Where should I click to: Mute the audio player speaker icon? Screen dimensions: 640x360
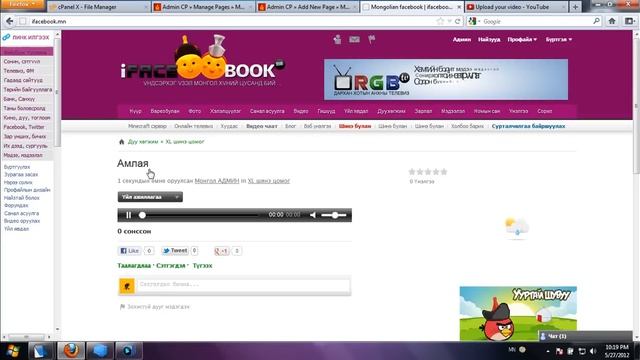coord(313,215)
